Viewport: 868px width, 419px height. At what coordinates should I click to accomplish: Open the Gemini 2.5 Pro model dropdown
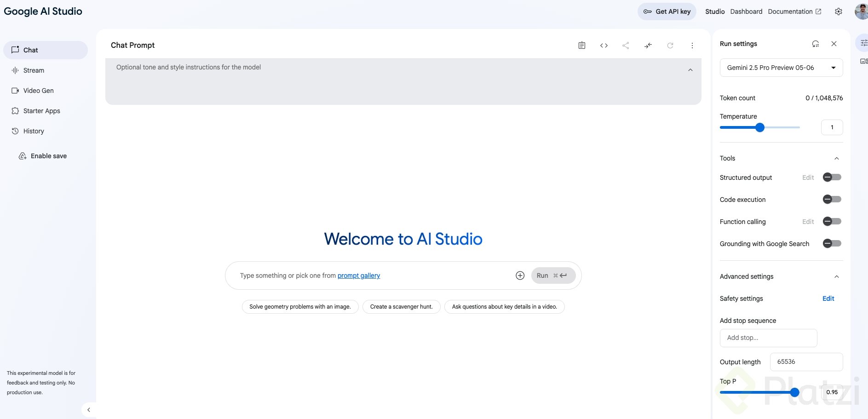click(781, 68)
